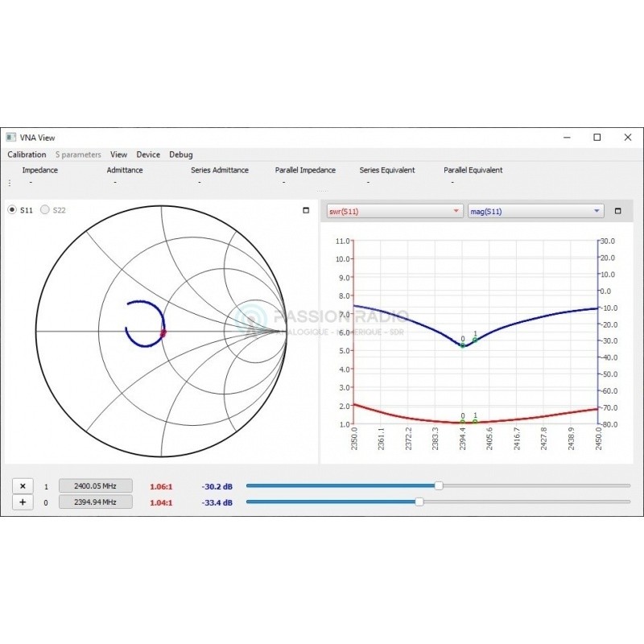644x644 pixels.
Task: Click marker 0 frequency slider handle
Action: pyautogui.click(x=419, y=502)
